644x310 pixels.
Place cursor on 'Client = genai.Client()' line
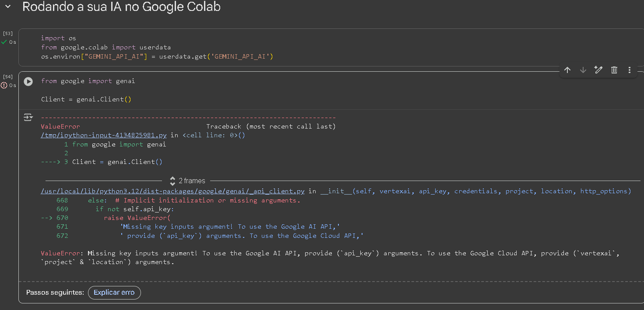(x=86, y=99)
